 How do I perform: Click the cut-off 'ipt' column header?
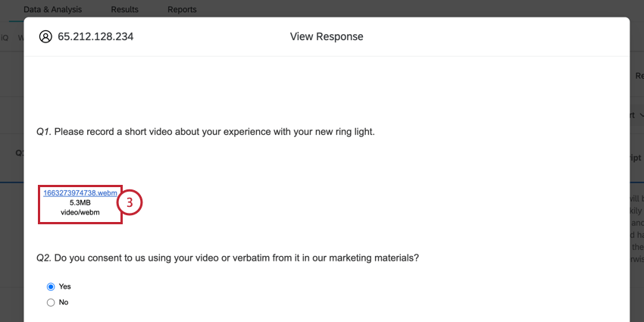(635, 158)
